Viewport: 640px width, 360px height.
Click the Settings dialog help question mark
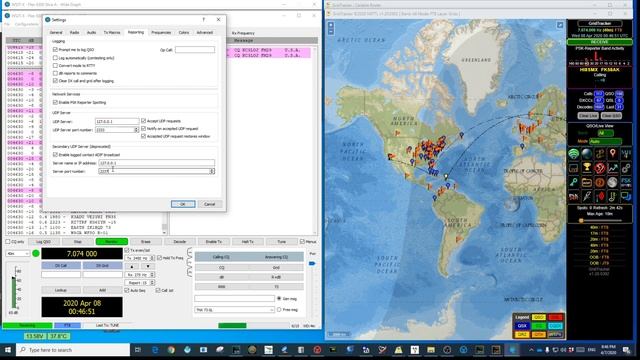[204, 20]
